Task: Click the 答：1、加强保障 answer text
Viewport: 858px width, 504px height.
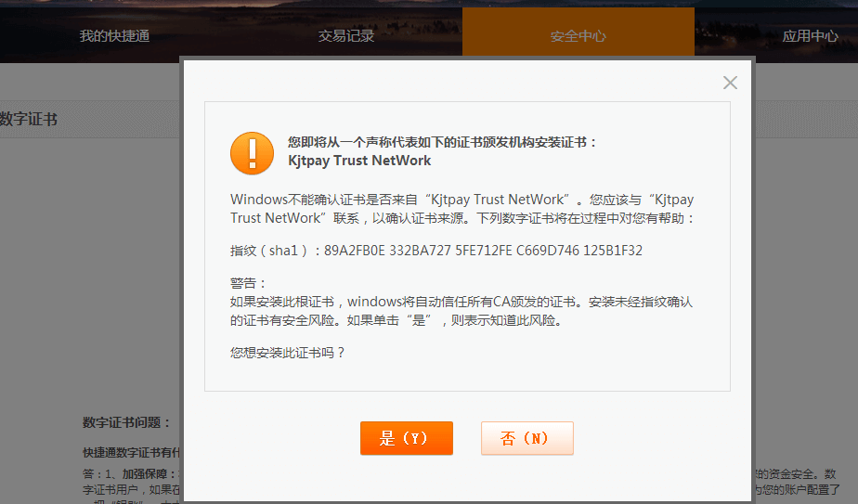Action: click(x=130, y=473)
